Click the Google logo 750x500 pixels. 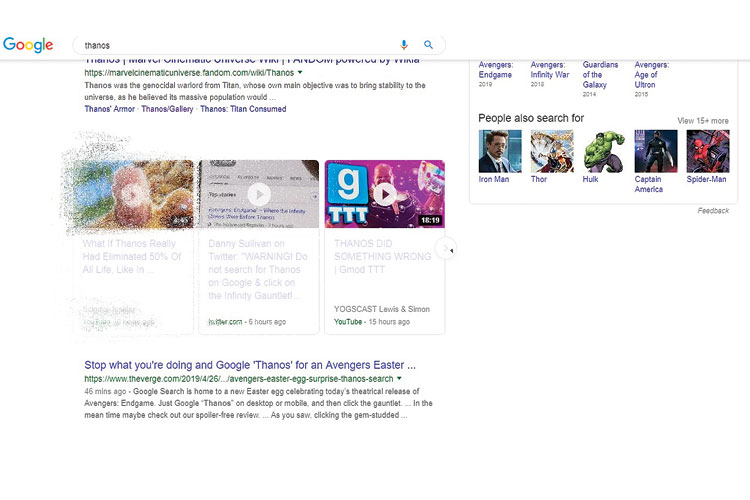[28, 45]
